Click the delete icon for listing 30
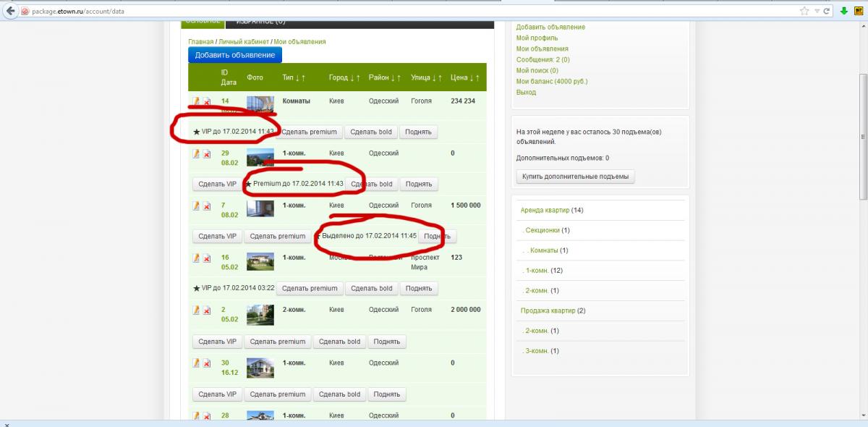The image size is (868, 427). tap(207, 363)
